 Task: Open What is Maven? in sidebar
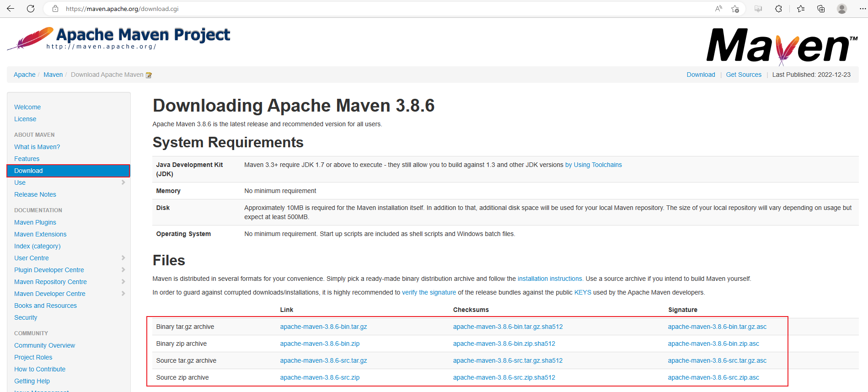(37, 147)
